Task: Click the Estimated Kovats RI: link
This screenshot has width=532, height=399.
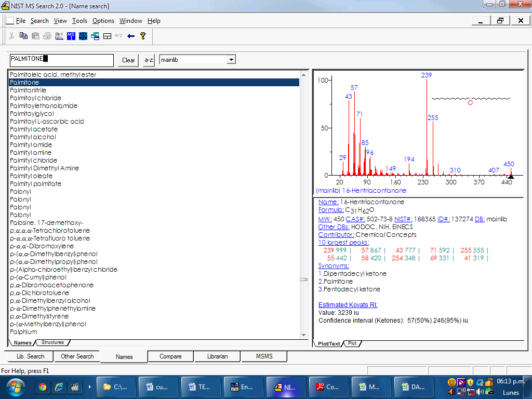Action: [348, 304]
